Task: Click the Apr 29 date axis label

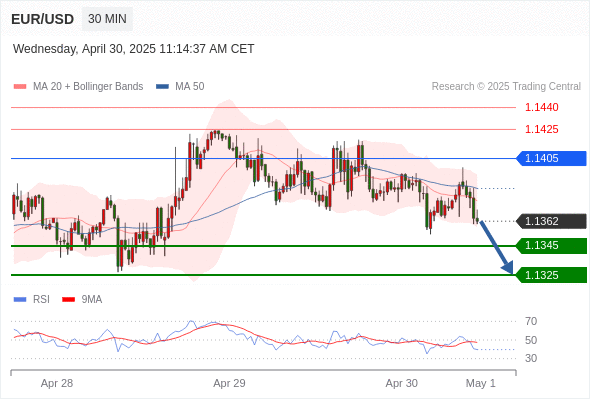Action: [x=229, y=383]
